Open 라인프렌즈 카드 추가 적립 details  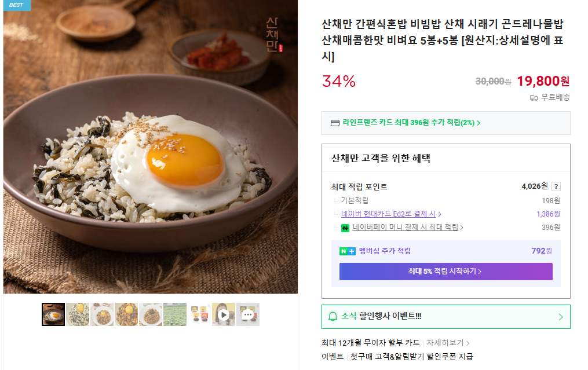point(411,123)
